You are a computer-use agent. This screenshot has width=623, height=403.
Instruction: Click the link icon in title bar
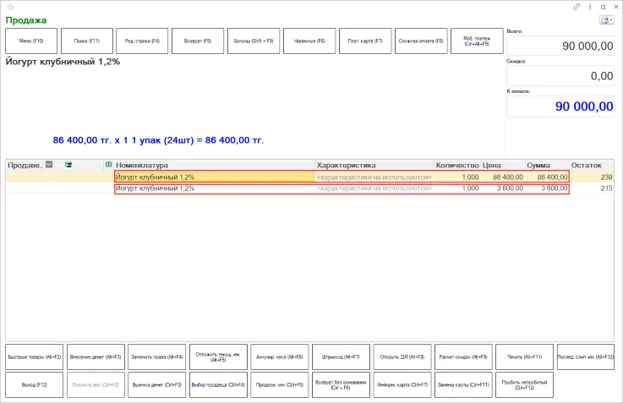tap(576, 7)
